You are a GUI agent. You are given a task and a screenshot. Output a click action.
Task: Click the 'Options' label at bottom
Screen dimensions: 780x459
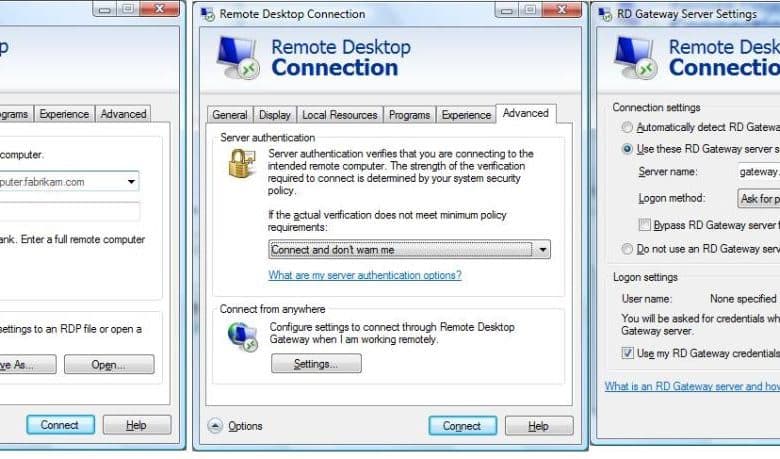coord(245,426)
